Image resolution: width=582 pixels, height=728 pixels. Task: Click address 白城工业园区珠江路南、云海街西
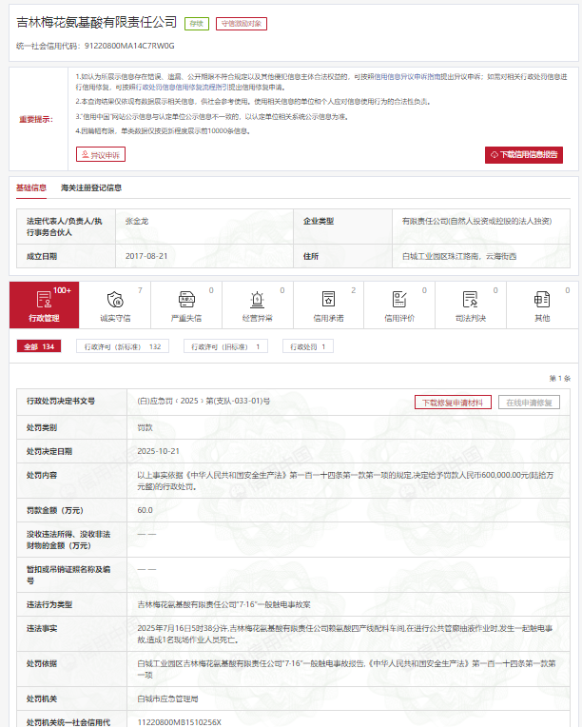click(x=459, y=256)
